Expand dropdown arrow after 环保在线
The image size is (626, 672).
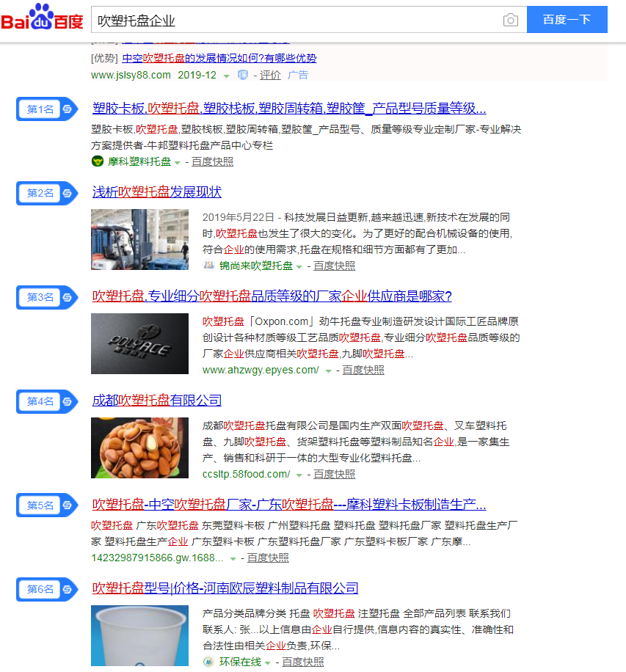267,662
